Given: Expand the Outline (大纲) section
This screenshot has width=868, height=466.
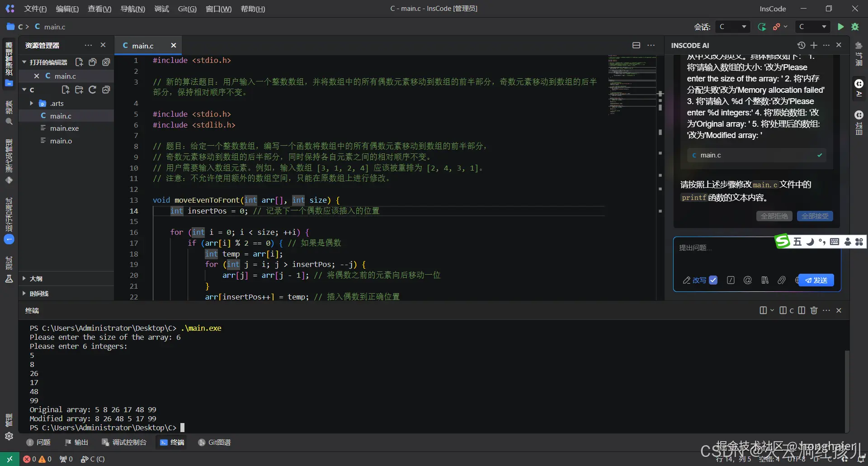Looking at the screenshot, I should click(24, 279).
